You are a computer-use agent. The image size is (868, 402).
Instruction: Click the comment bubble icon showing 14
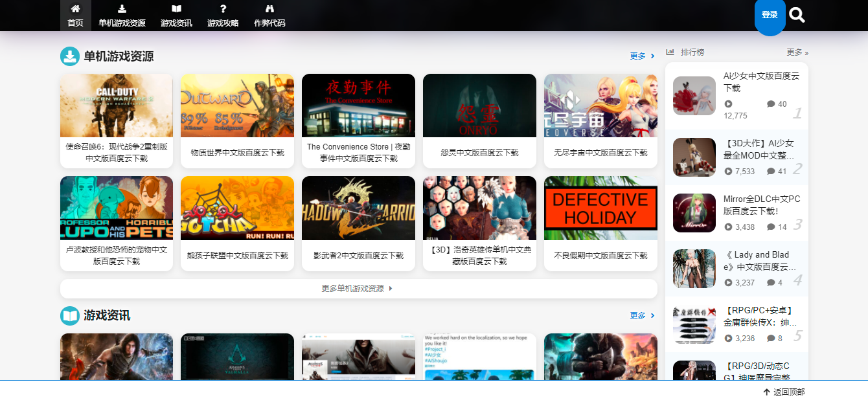pos(771,227)
